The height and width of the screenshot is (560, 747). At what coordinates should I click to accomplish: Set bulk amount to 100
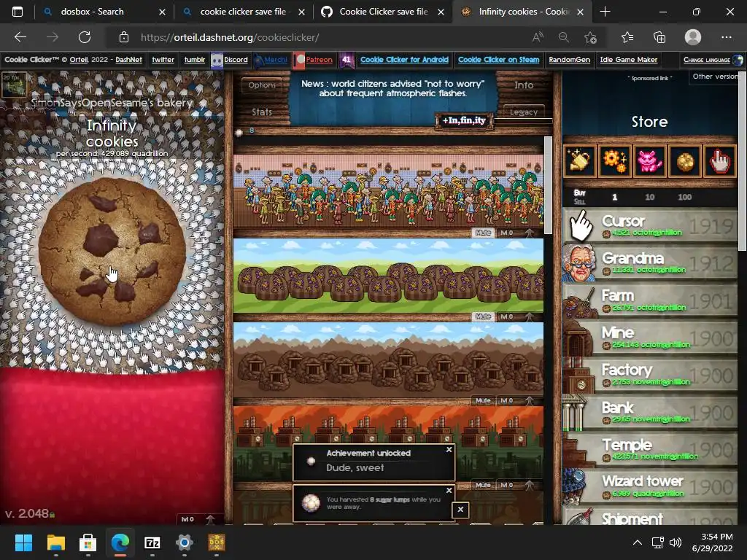click(684, 197)
